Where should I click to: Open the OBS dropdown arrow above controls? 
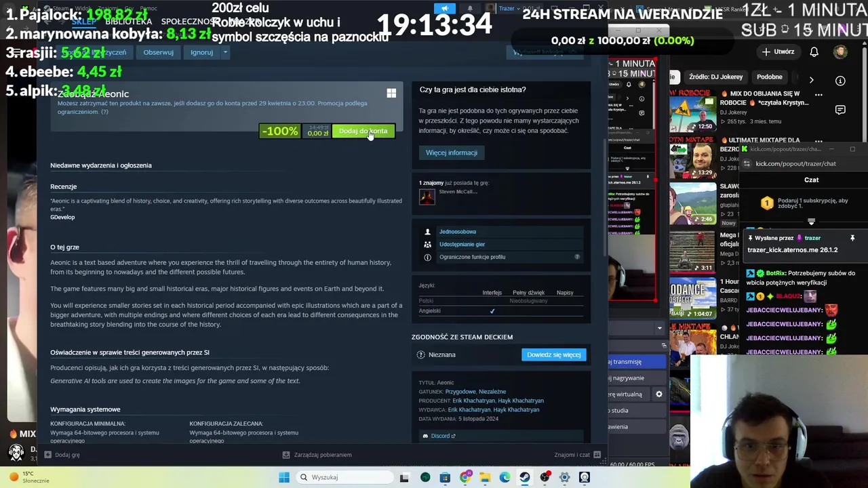[x=659, y=328]
